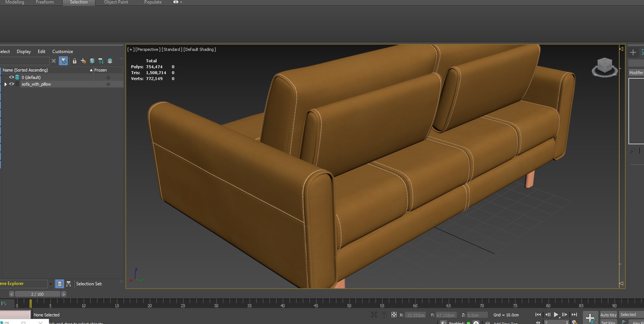Toggle the selection lock icon
This screenshot has height=324, width=644.
(384, 315)
